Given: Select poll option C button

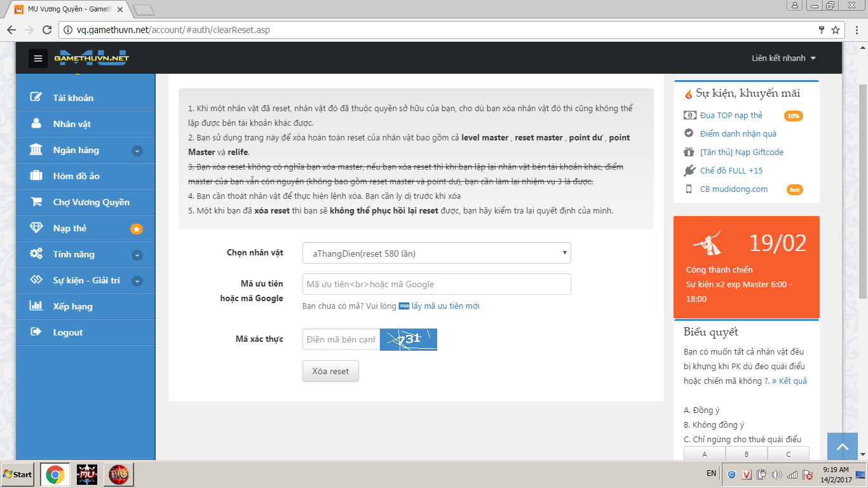Looking at the screenshot, I should coord(788,454).
